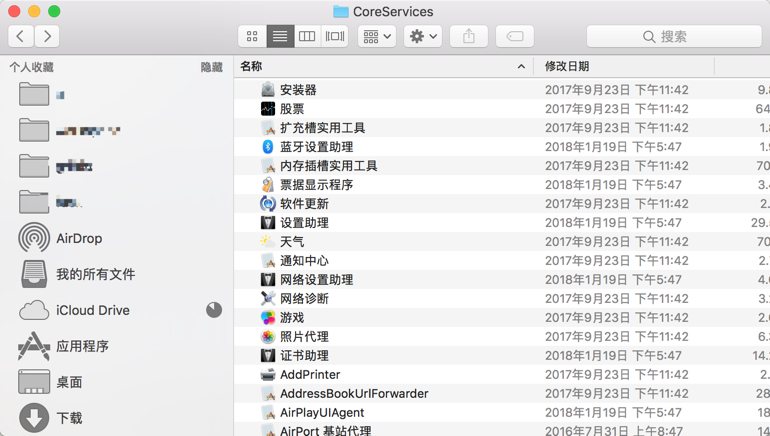This screenshot has height=436, width=770.
Task: Click the Share toolbar button
Action: coord(469,36)
